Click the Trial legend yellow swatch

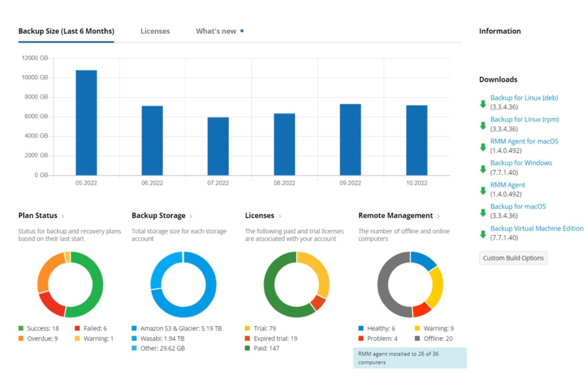tap(248, 328)
